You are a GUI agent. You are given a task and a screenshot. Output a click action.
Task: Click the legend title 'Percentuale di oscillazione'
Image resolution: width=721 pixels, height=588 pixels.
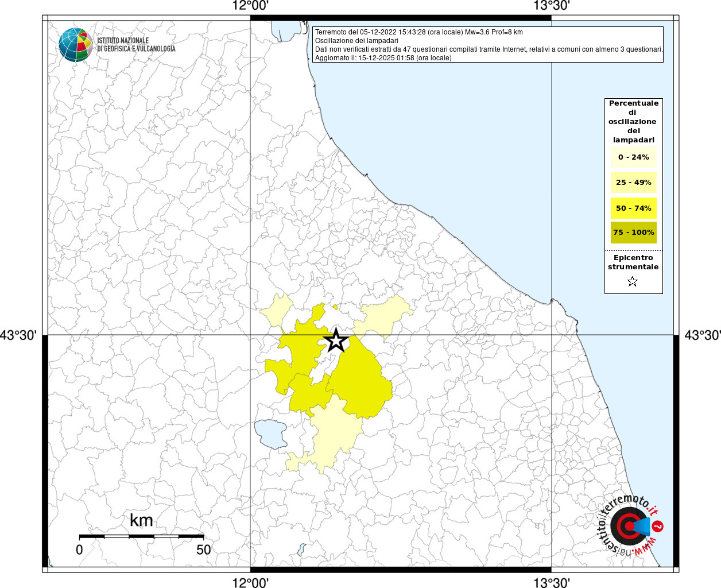633,121
